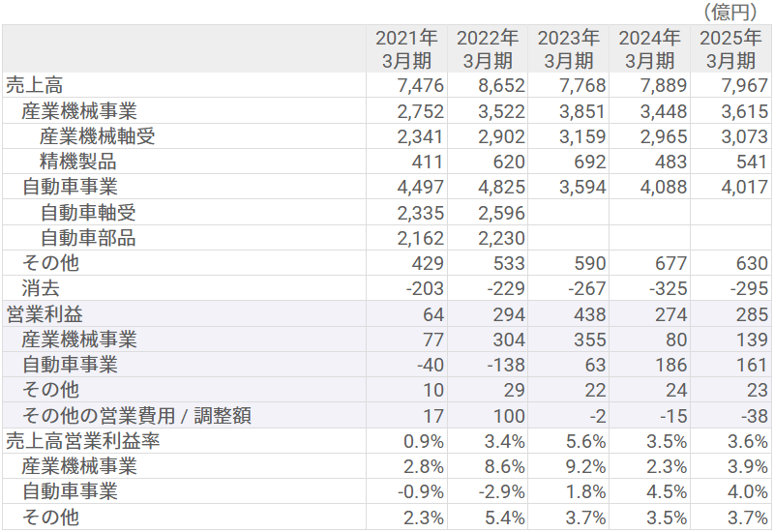Click the 7,967 sales cell for 2025
The height and width of the screenshot is (532, 774).
(x=745, y=85)
